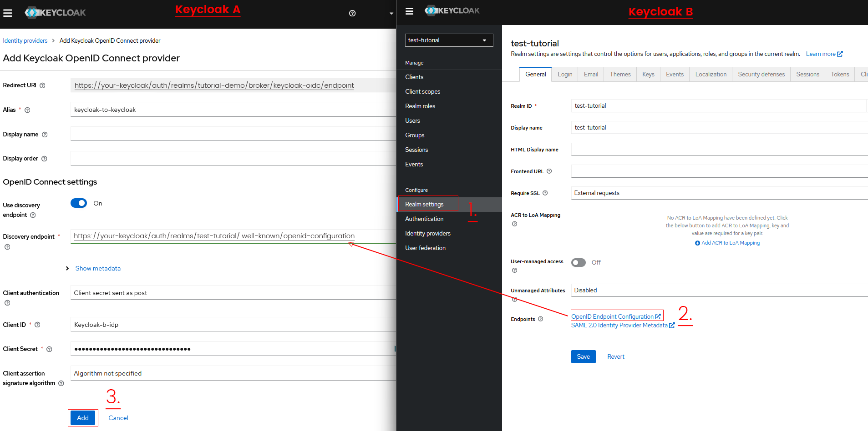This screenshot has height=431, width=868.
Task: Switch to the Localization tab
Action: [711, 74]
